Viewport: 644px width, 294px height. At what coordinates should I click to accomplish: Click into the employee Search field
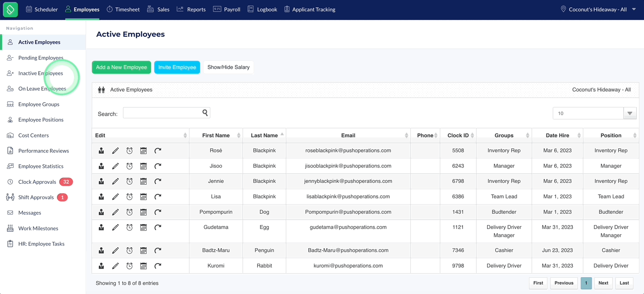coord(166,113)
